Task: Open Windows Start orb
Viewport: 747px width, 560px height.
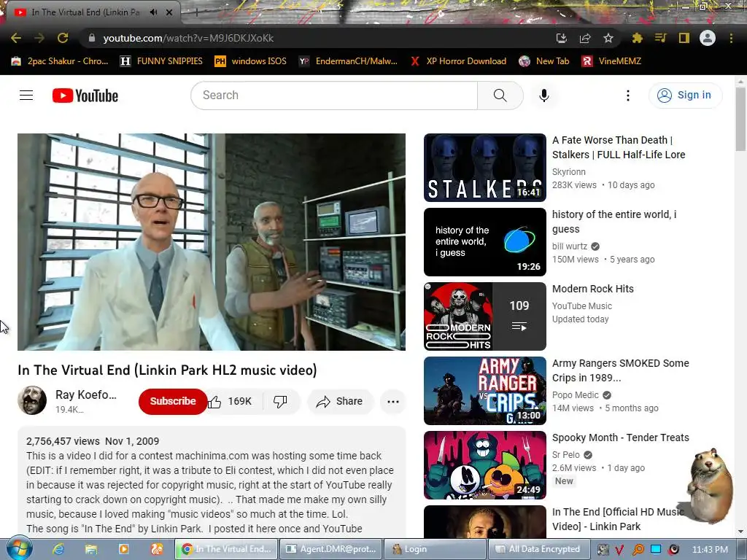Action: (19, 548)
